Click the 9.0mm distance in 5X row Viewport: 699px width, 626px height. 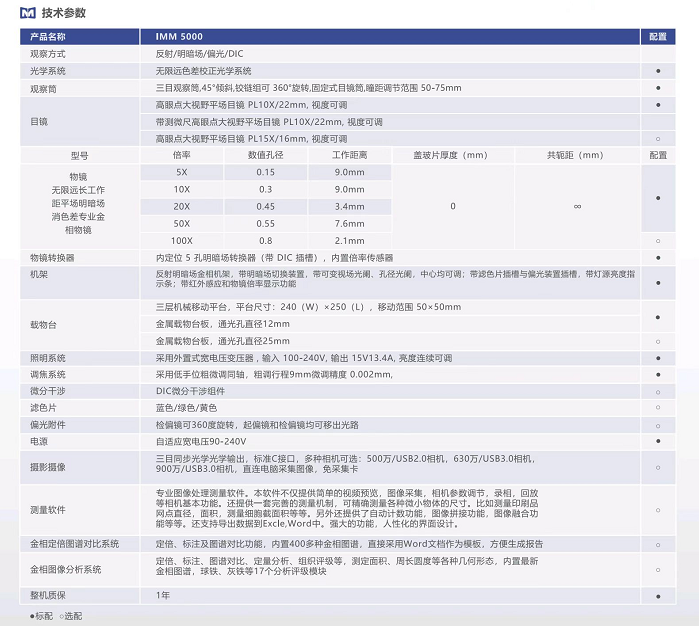point(350,172)
